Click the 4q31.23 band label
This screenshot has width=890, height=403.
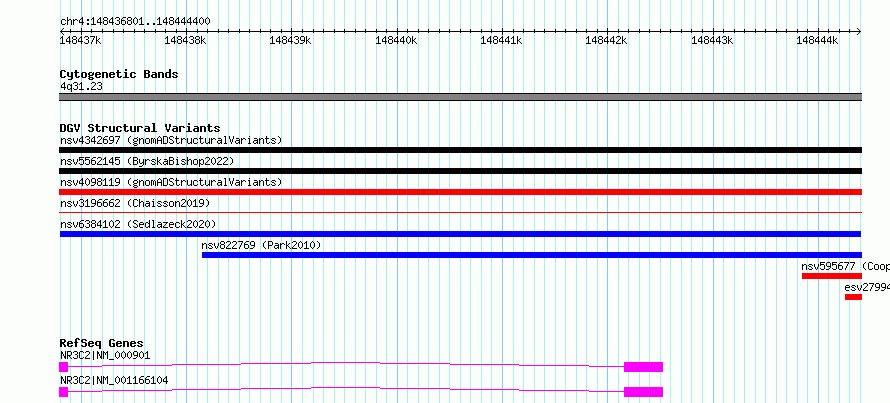tap(81, 87)
